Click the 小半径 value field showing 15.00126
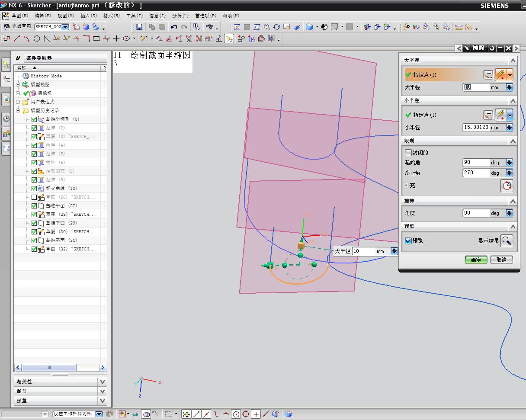The image size is (526, 420). coord(476,128)
